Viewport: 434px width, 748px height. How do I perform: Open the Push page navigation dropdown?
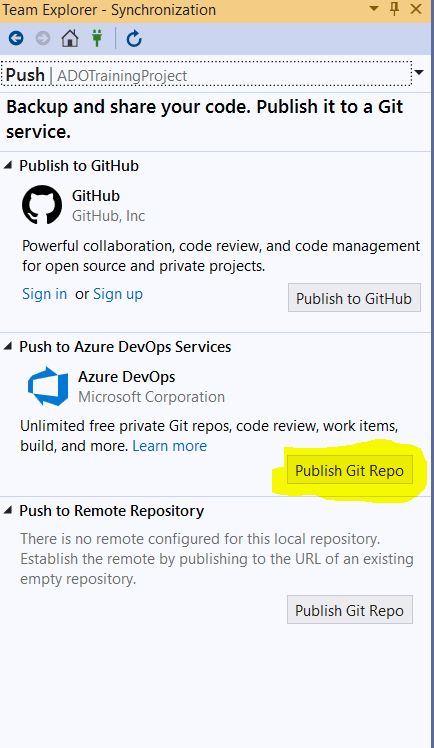pyautogui.click(x=419, y=73)
